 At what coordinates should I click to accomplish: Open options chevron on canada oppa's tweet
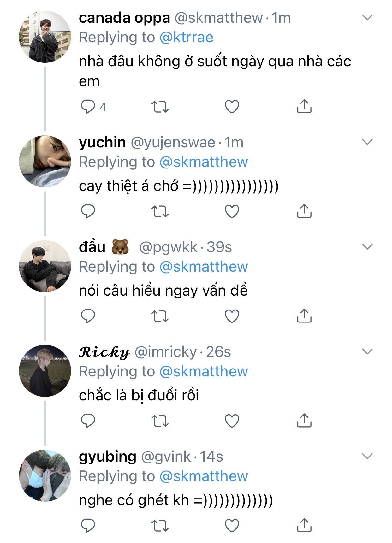[367, 17]
